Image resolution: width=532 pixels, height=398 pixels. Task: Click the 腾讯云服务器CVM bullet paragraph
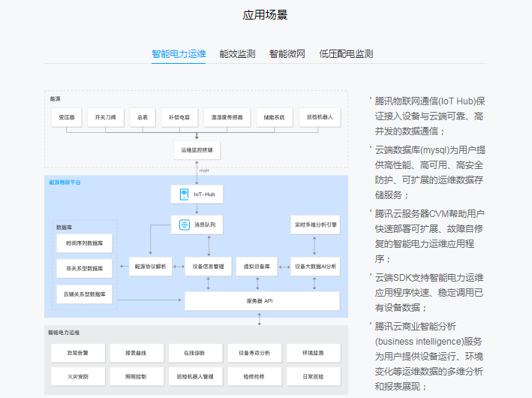pos(430,237)
